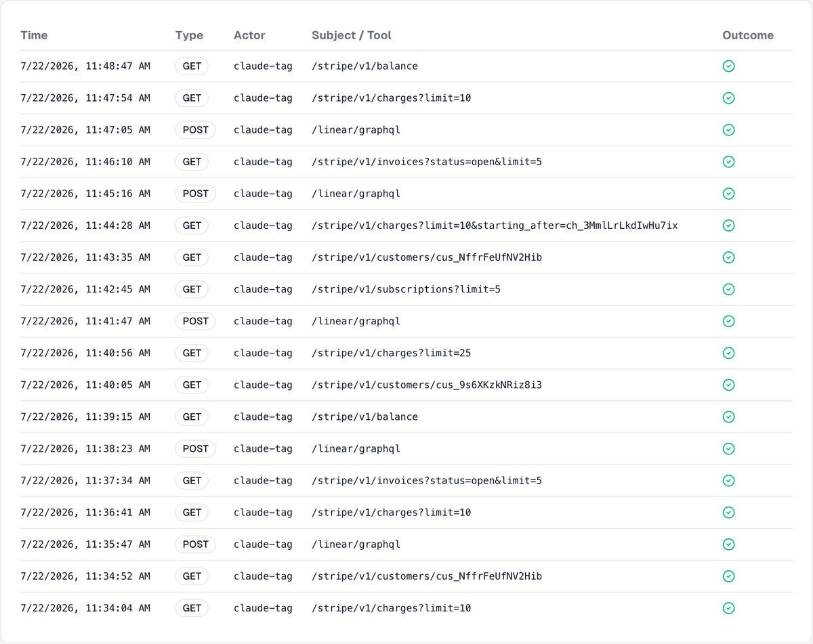The width and height of the screenshot is (813, 644).
Task: Click the claude-tag actor in the 11:42:45 AM row
Action: tap(263, 289)
